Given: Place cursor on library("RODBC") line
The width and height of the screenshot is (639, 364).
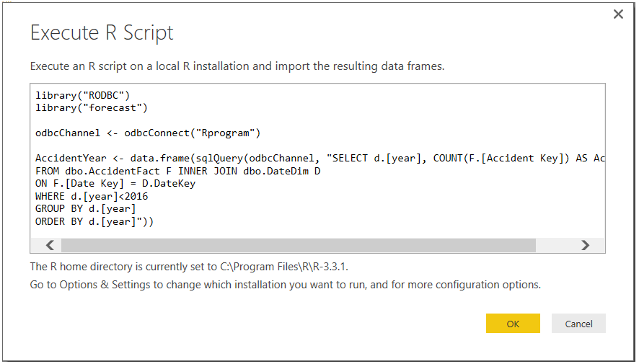Looking at the screenshot, I should [x=83, y=95].
